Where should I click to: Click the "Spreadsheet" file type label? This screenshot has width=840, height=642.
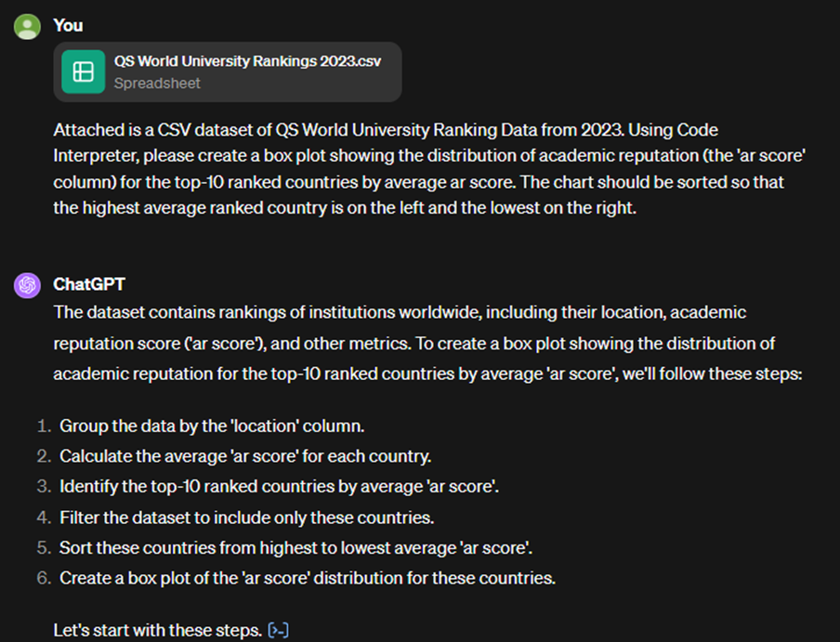point(157,83)
